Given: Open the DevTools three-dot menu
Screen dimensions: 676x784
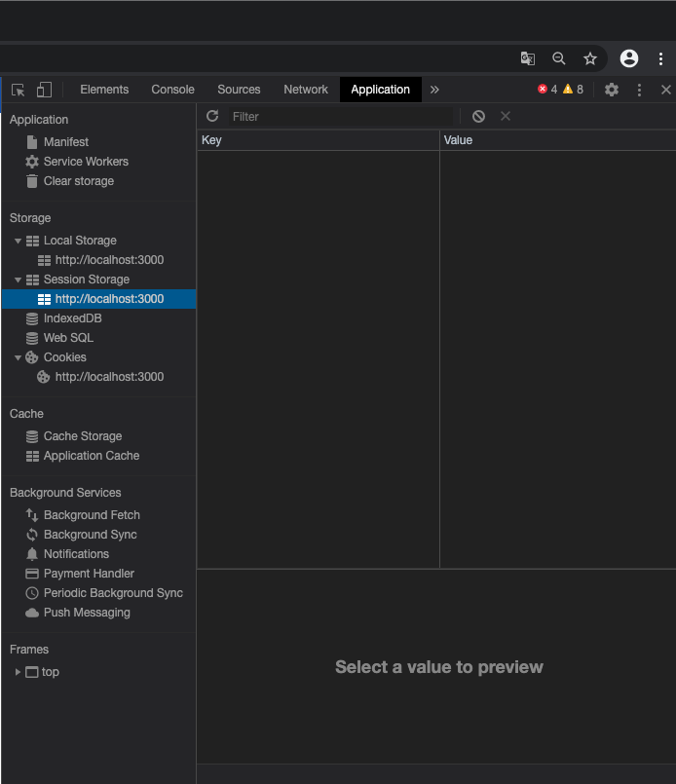Looking at the screenshot, I should coord(639,90).
